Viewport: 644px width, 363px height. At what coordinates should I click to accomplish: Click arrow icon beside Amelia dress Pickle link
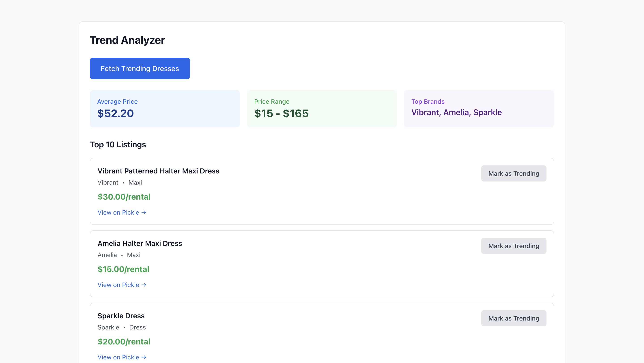point(144,285)
